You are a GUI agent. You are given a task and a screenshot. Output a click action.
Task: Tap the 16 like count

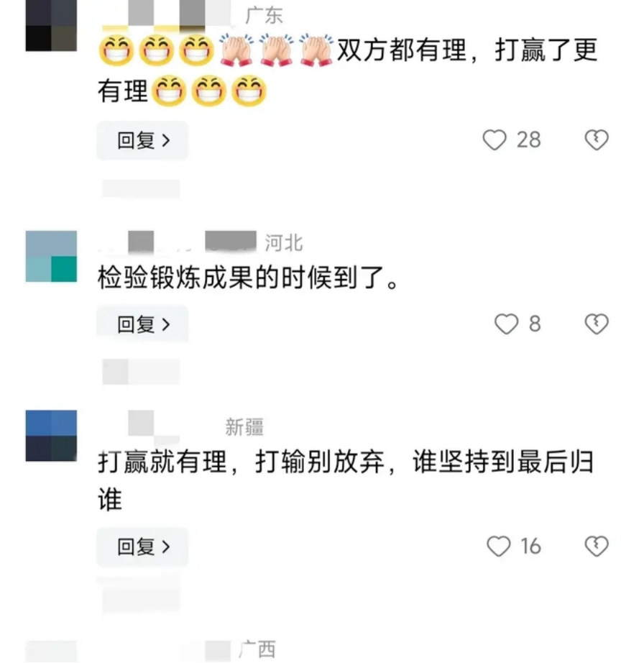(x=530, y=547)
